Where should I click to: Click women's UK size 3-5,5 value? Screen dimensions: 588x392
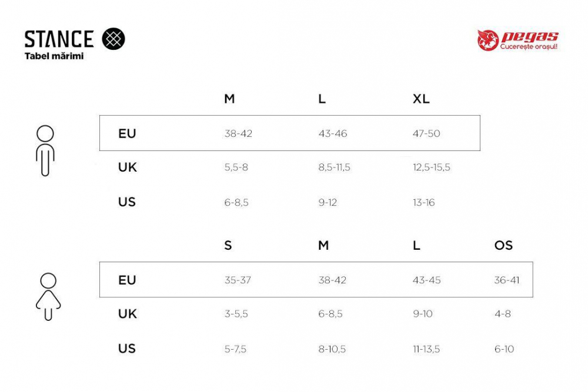(236, 314)
